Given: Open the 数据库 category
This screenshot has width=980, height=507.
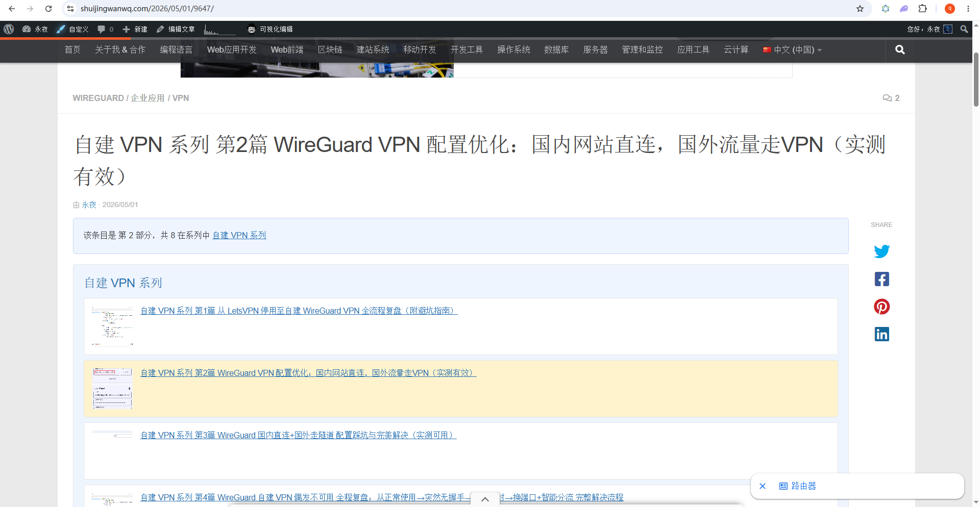Looking at the screenshot, I should point(556,49).
